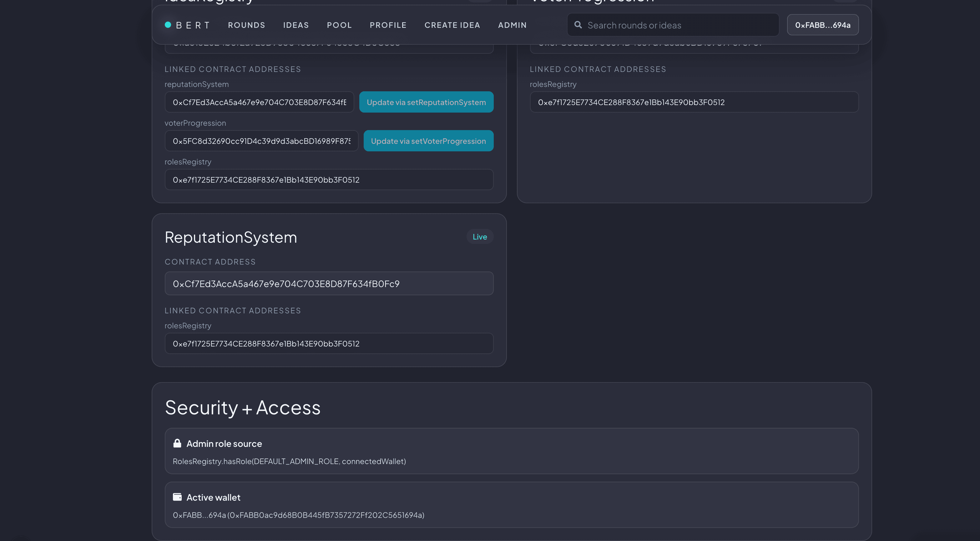This screenshot has height=541, width=980.
Task: Click the wallet icon beside Active wallet
Action: tap(177, 497)
